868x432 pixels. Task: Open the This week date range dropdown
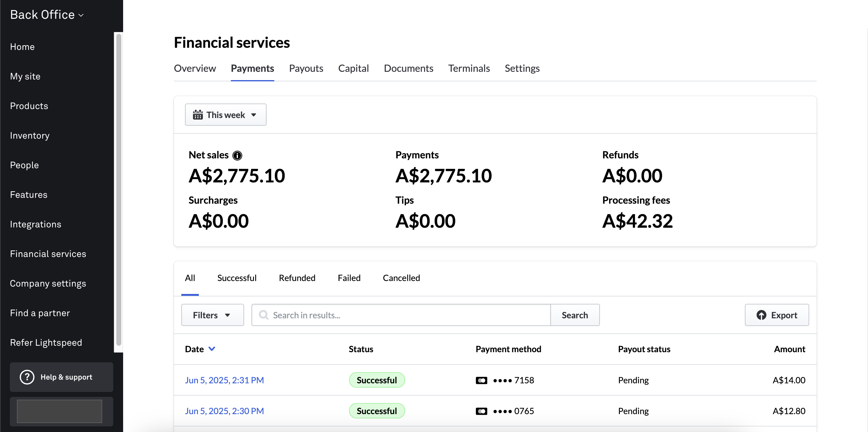225,115
